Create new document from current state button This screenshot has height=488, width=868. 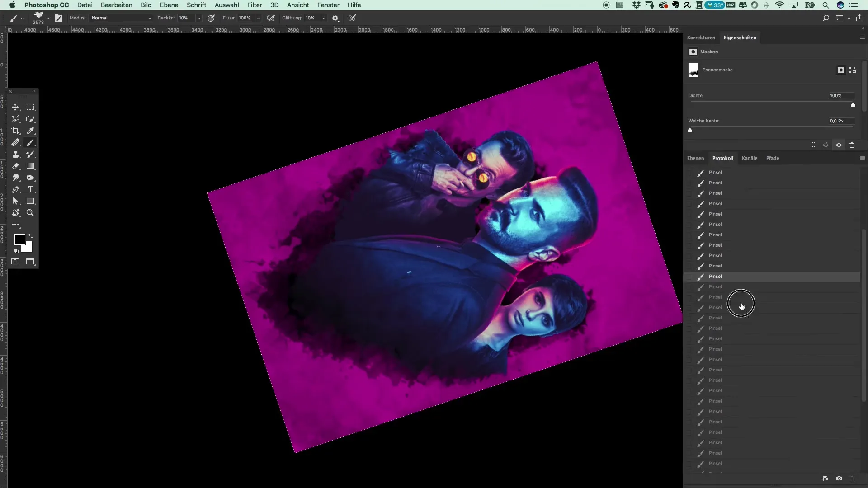pyautogui.click(x=825, y=478)
